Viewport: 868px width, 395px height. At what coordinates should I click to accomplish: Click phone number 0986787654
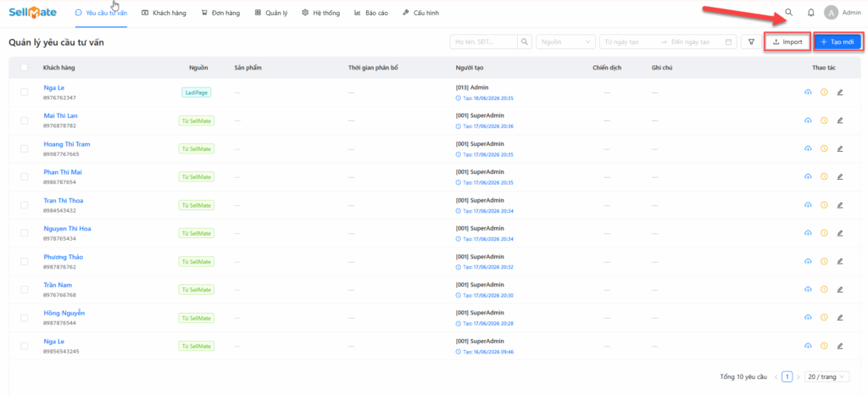pyautogui.click(x=60, y=182)
